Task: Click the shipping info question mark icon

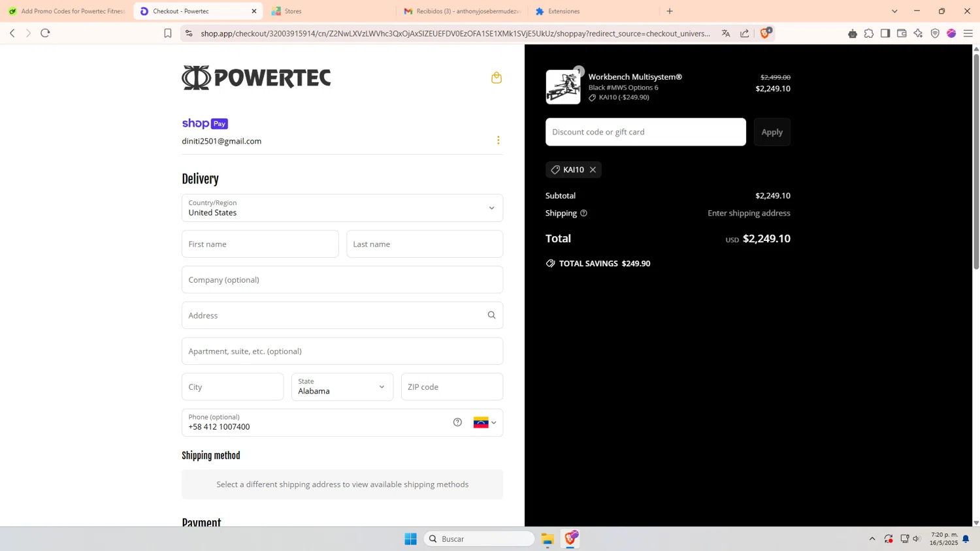Action: point(583,213)
